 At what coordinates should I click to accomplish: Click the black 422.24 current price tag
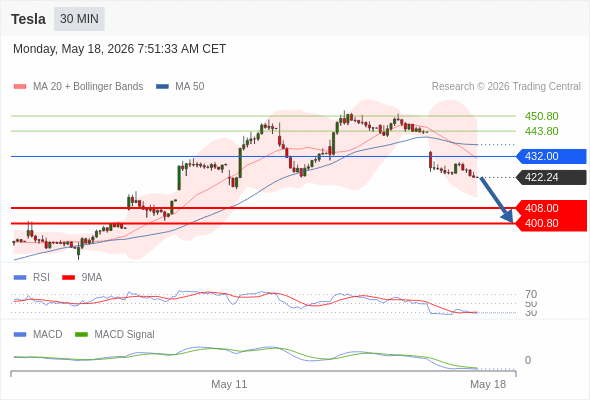point(551,177)
